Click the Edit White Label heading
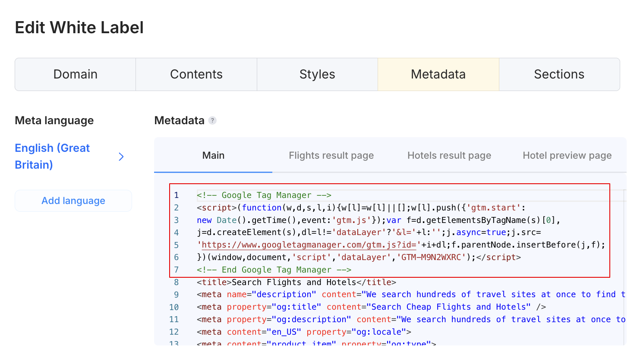This screenshot has height=364, width=637. [x=79, y=28]
